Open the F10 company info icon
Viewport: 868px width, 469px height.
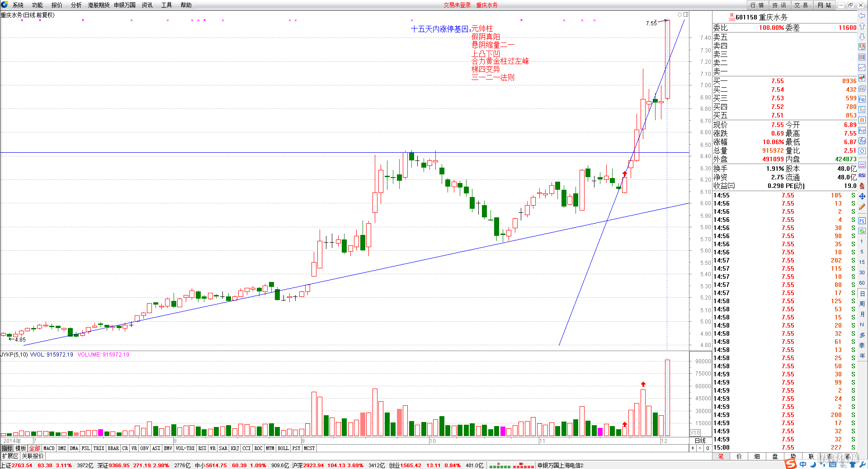click(862, 99)
